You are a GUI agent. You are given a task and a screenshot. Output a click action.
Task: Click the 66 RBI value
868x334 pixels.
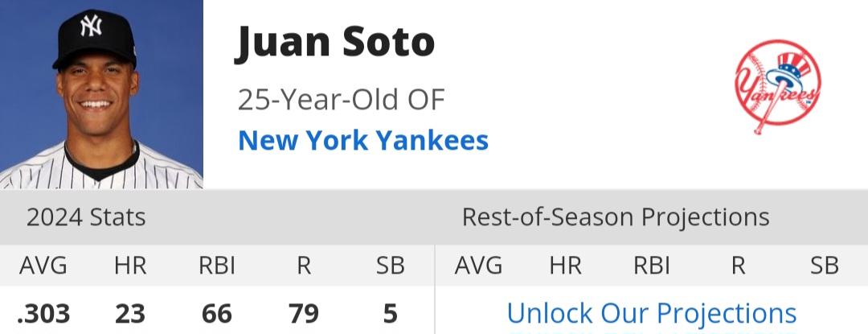click(x=216, y=314)
